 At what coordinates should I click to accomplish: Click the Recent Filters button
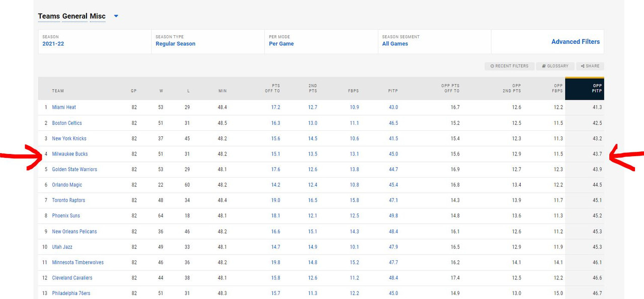pos(509,66)
